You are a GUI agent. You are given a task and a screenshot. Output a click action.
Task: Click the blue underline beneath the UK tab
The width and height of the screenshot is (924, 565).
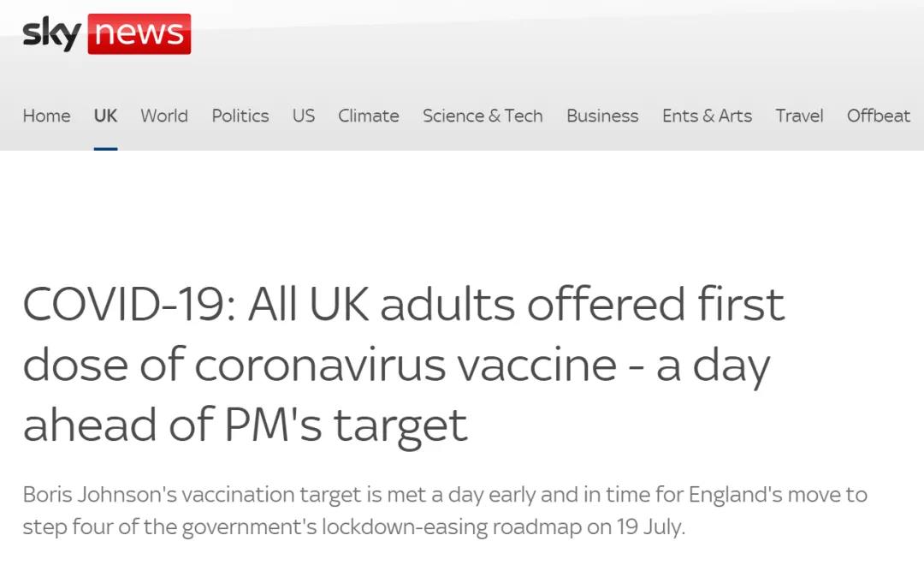[x=105, y=148]
